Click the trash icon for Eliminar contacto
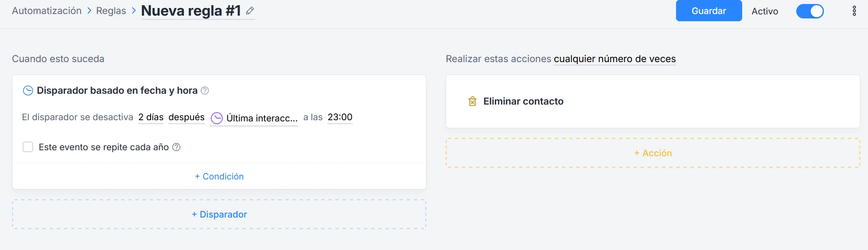 point(472,101)
